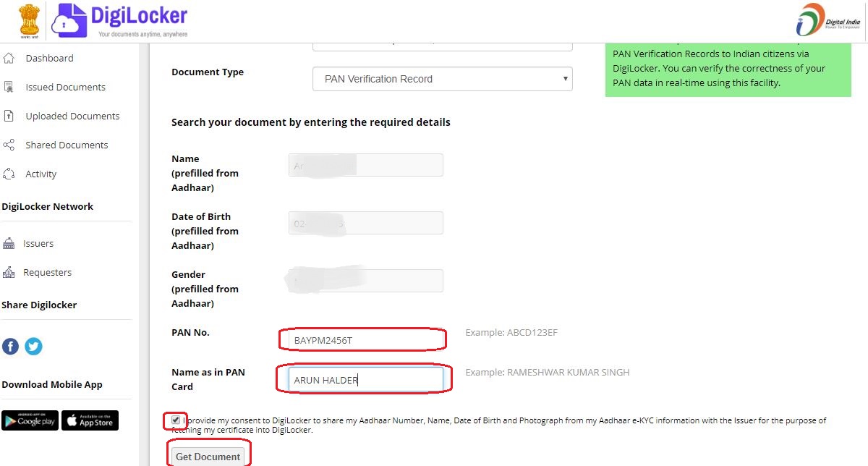This screenshot has width=868, height=466.
Task: Click the prefilled Date of Birth field
Action: click(x=365, y=223)
